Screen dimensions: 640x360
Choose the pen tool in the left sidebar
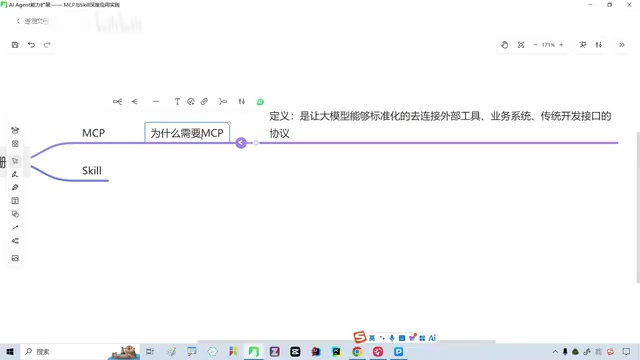[15, 187]
